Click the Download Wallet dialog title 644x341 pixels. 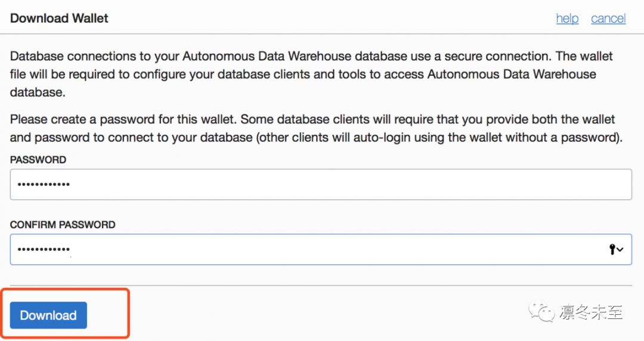point(59,18)
